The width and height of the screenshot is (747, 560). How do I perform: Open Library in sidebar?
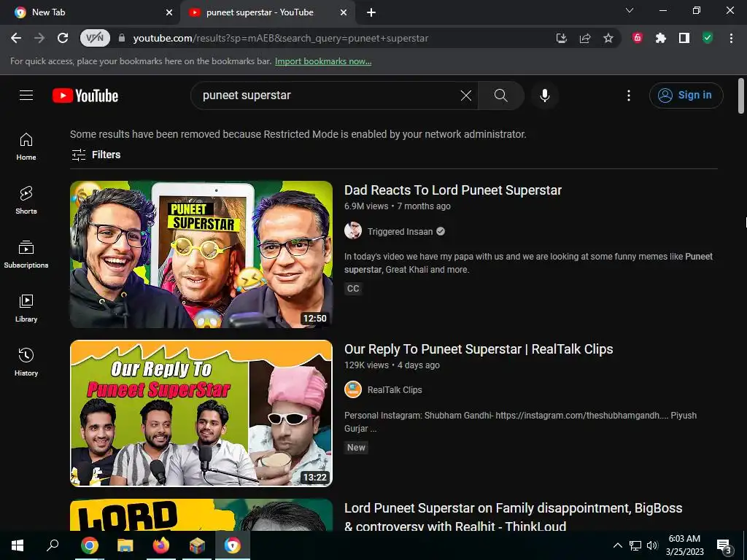[26, 308]
